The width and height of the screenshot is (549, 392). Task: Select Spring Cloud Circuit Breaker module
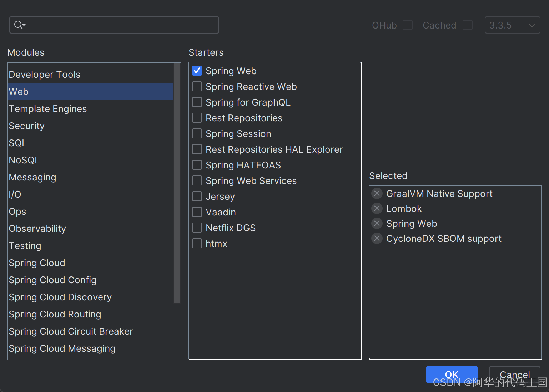91,331
